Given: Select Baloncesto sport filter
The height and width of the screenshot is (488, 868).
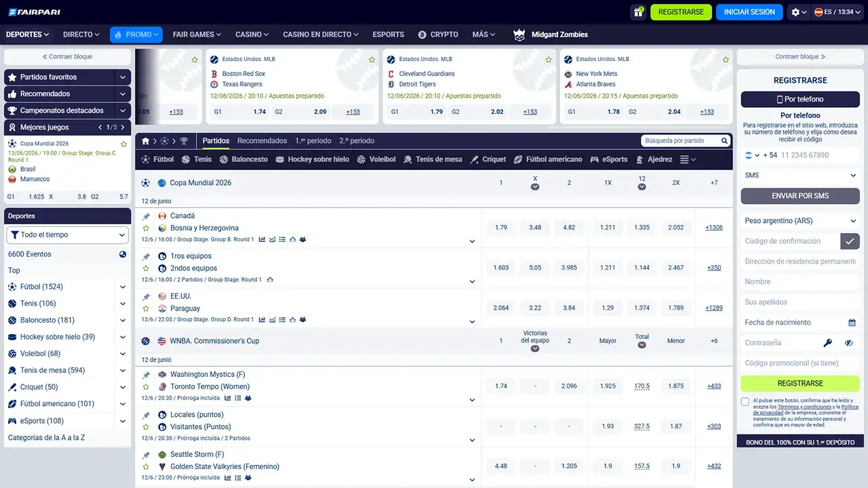Looking at the screenshot, I should click(x=244, y=159).
